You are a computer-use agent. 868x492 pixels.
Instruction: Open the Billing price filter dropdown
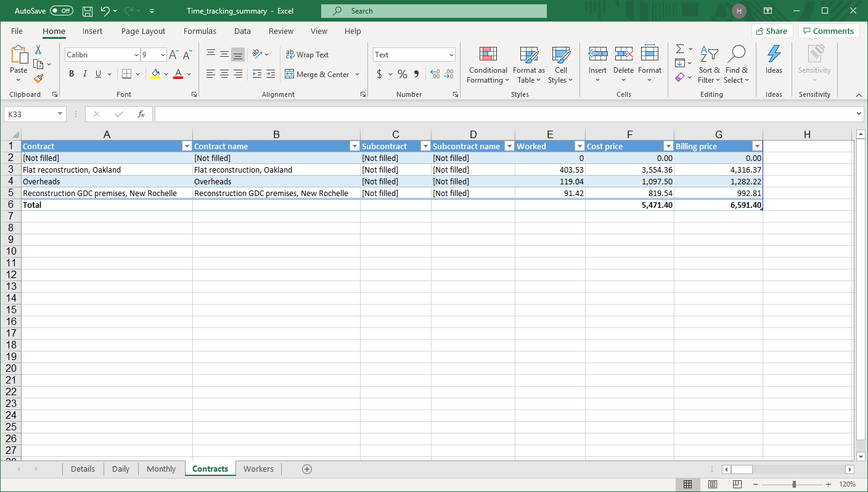757,147
